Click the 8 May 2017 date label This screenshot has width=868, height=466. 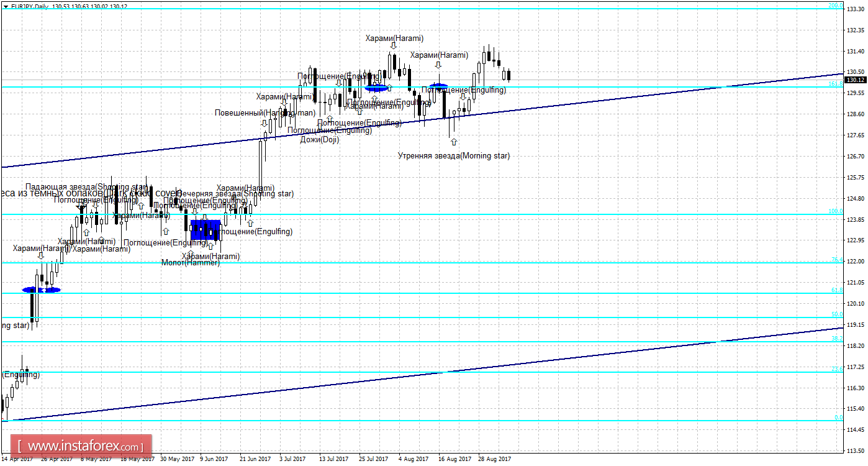tap(97, 460)
